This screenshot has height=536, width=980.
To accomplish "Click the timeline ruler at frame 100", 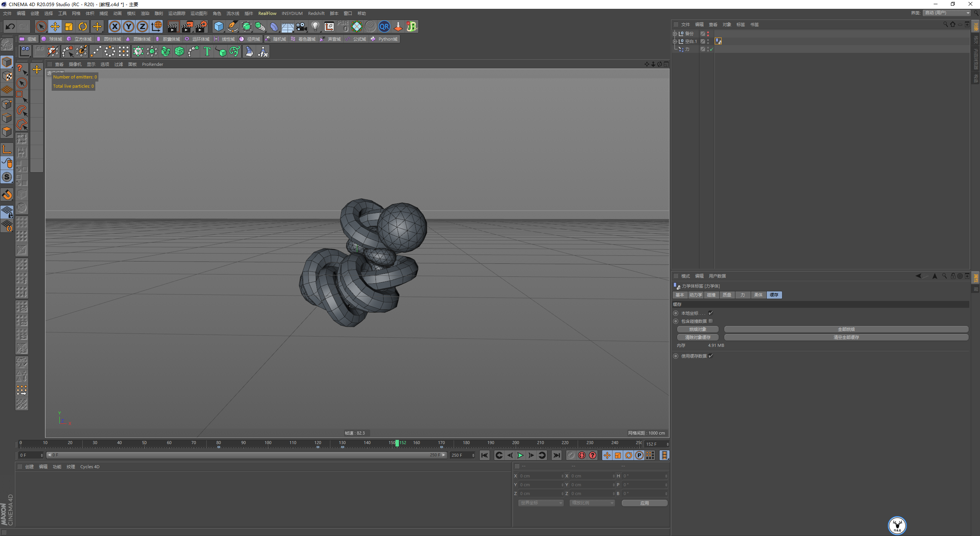I will pyautogui.click(x=268, y=443).
